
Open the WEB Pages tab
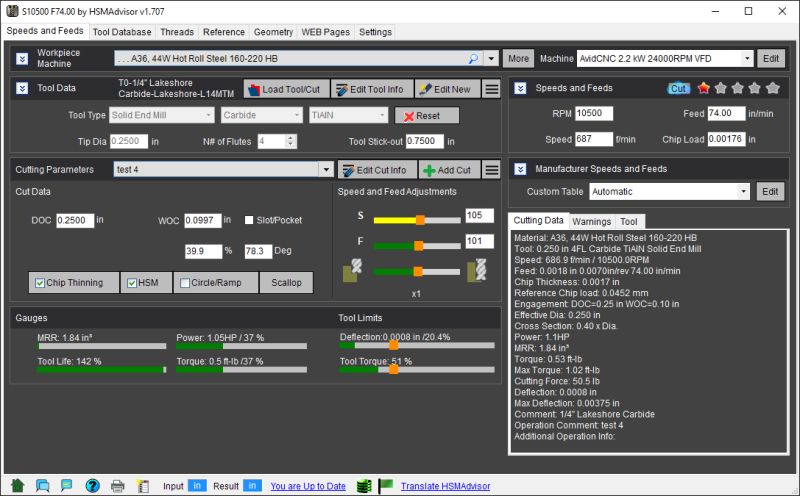[326, 32]
